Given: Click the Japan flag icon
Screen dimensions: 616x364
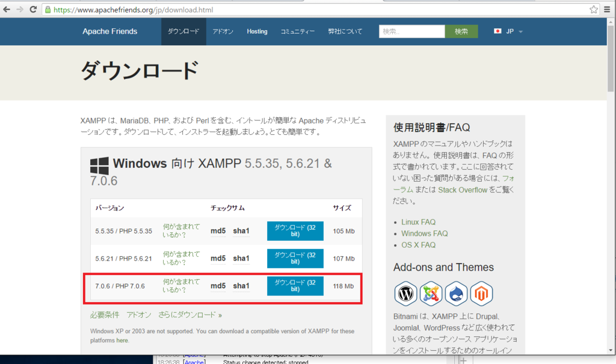Looking at the screenshot, I should pos(497,31).
